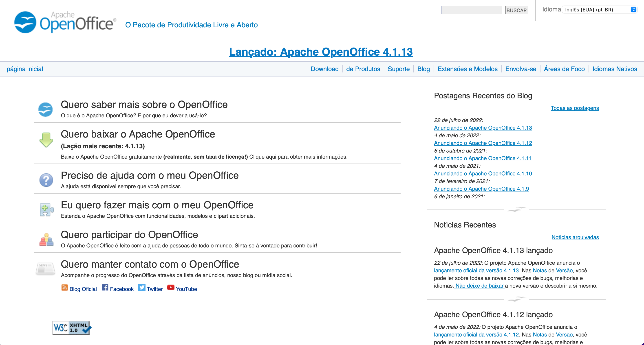
Task: Click the newspaper news icon
Action: coord(46,269)
